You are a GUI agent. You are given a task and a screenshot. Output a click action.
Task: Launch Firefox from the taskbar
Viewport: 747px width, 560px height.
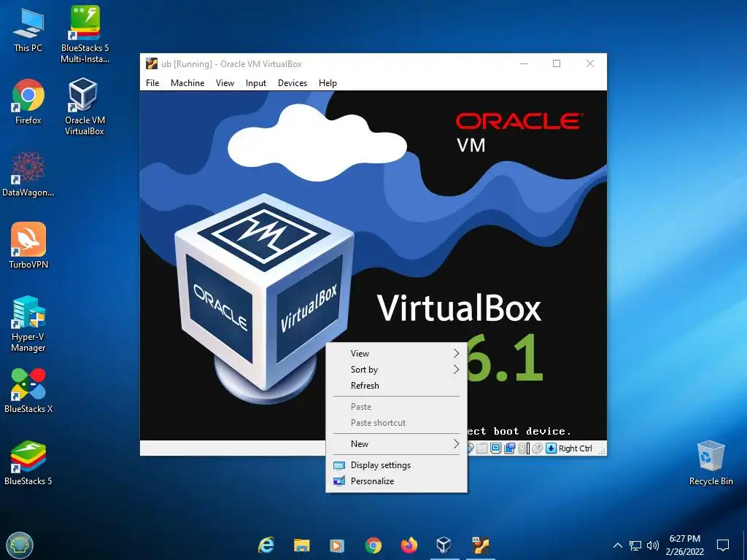(x=409, y=545)
